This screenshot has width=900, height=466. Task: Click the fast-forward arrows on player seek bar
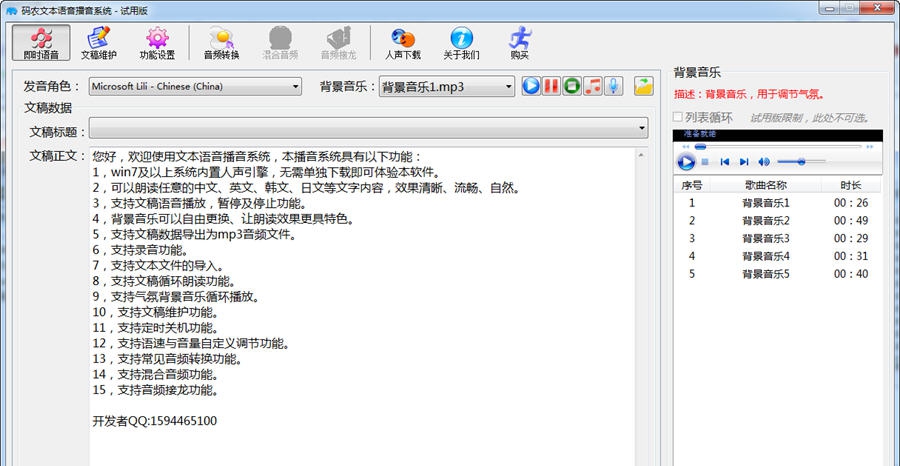click(x=870, y=147)
